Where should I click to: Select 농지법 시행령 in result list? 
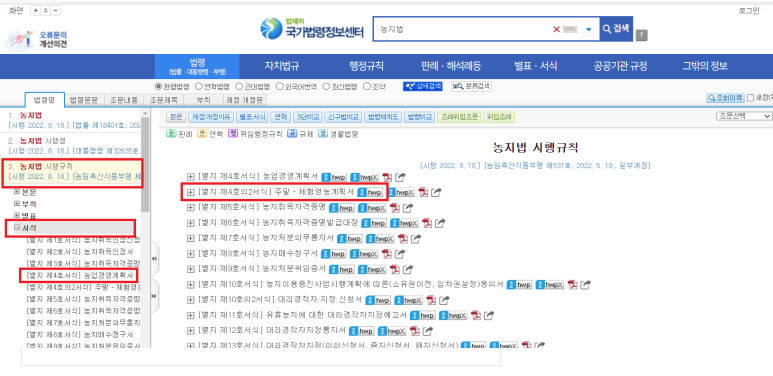pos(74,145)
